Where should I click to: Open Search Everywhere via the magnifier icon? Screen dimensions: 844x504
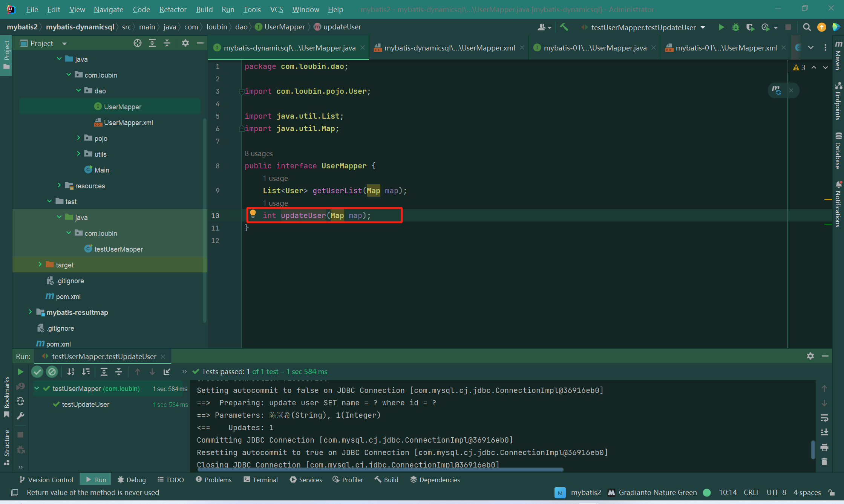[807, 27]
